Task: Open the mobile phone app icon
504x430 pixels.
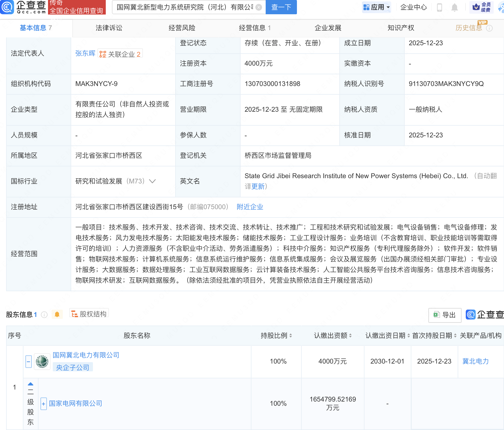Action: (x=439, y=8)
